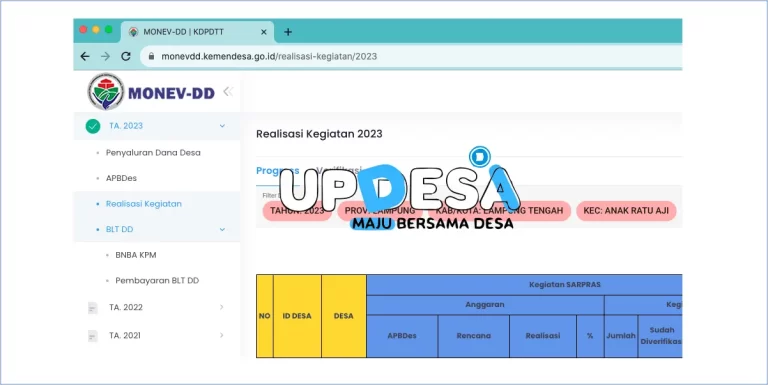Open Penyaluran Dana Desa menu item

(x=153, y=152)
